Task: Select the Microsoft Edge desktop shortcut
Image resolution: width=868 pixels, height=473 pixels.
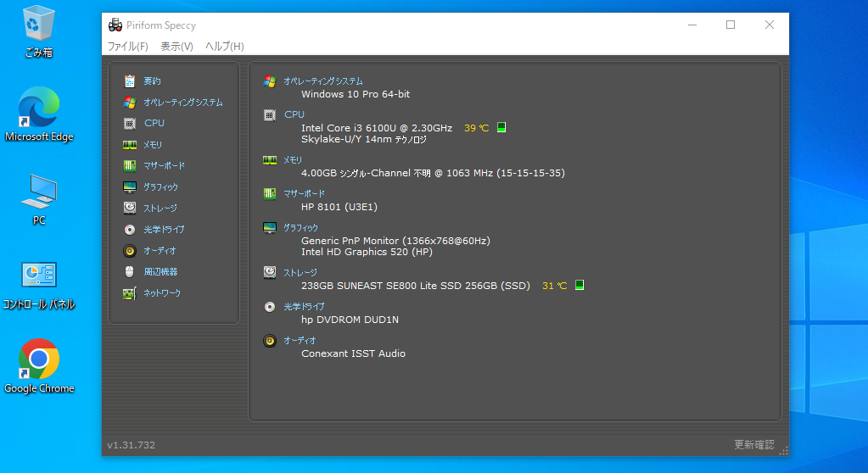Action: pyautogui.click(x=39, y=115)
